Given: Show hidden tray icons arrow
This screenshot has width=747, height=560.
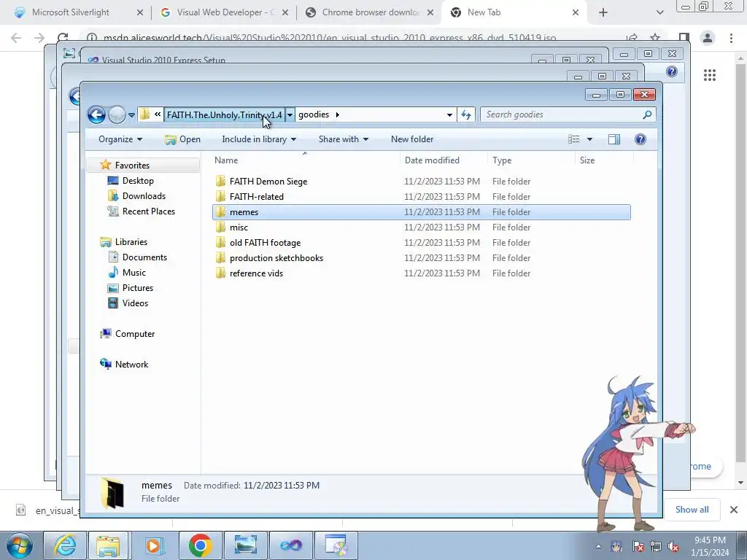Looking at the screenshot, I should point(598,547).
